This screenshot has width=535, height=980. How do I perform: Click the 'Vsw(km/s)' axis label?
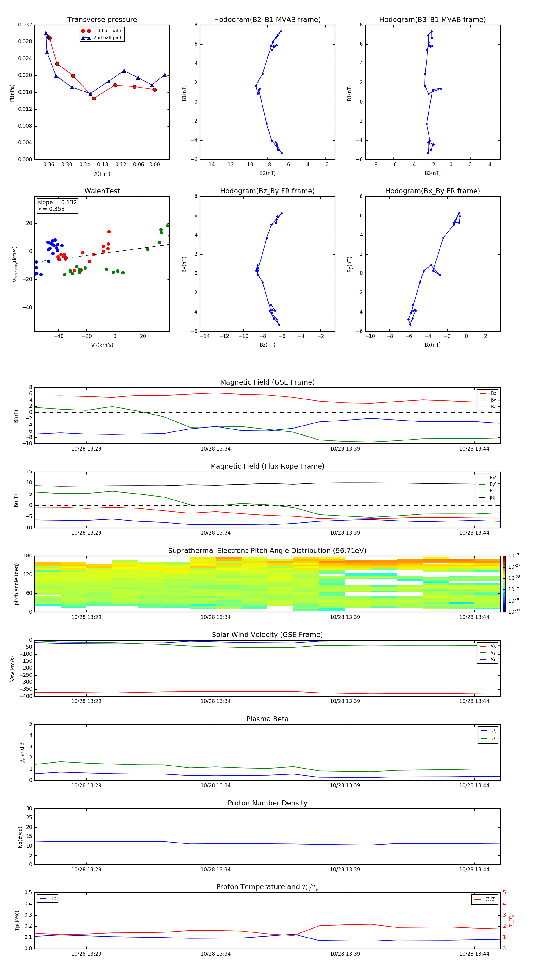[12, 668]
